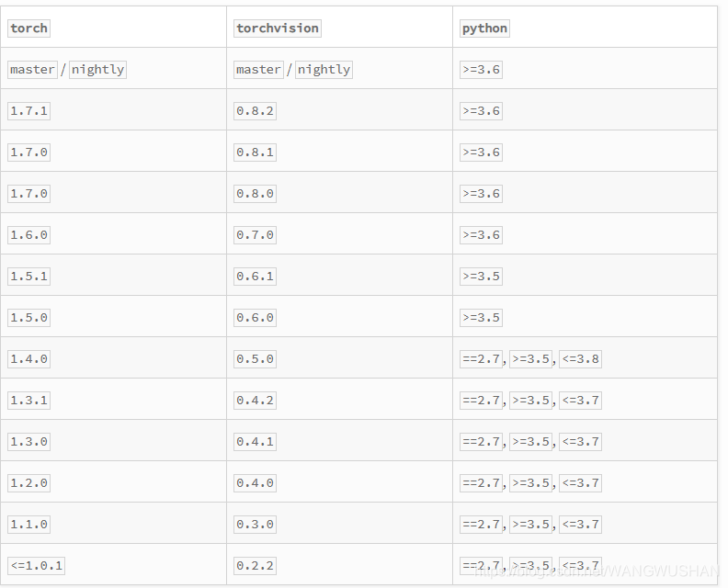Click torchvision version 0.3.0
The image size is (728, 588).
(x=255, y=525)
